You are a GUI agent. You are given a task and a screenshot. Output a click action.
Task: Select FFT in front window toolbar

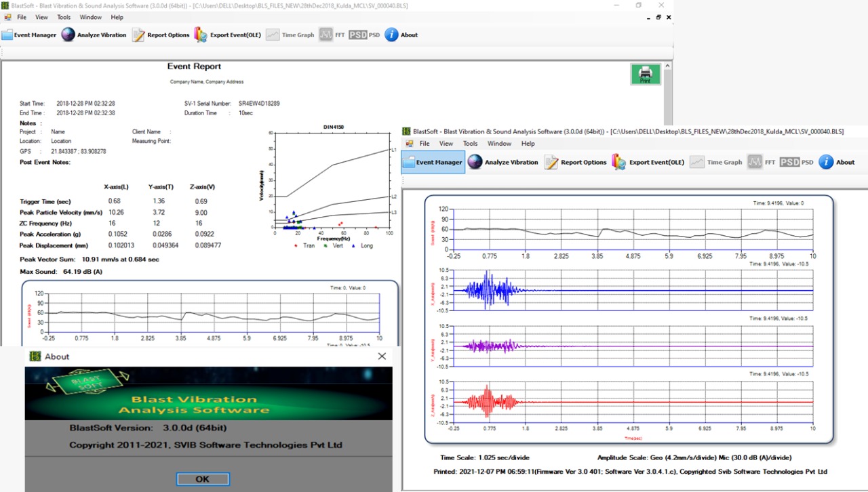761,162
